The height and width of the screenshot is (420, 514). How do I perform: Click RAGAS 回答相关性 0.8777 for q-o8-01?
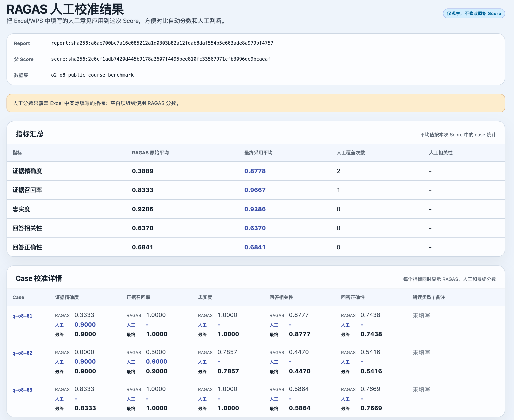[299, 315]
